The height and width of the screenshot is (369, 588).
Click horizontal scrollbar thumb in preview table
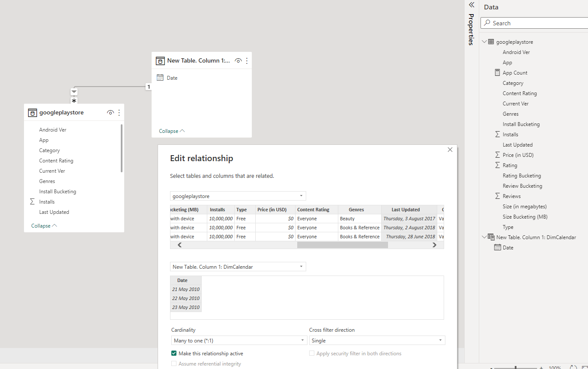click(x=342, y=245)
